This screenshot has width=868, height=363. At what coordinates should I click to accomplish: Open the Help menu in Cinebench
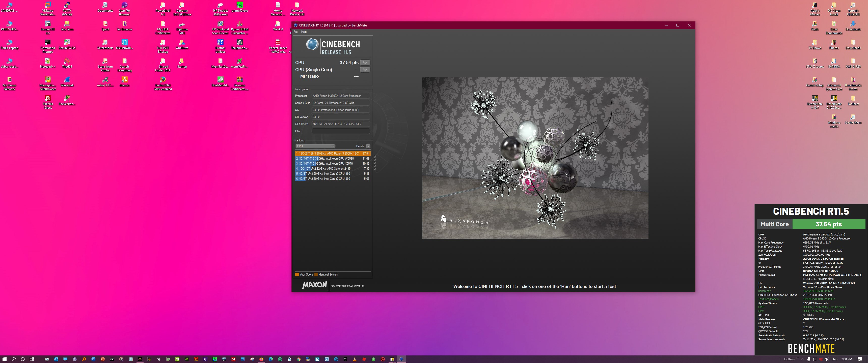[x=304, y=32]
